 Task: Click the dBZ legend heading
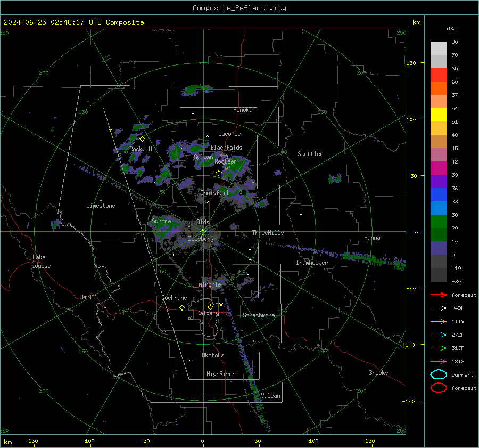[451, 28]
